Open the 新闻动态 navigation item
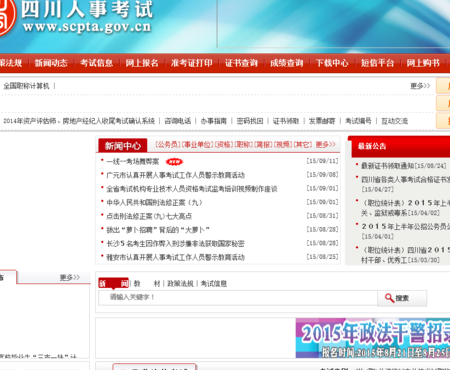The width and height of the screenshot is (450, 370). coord(51,63)
